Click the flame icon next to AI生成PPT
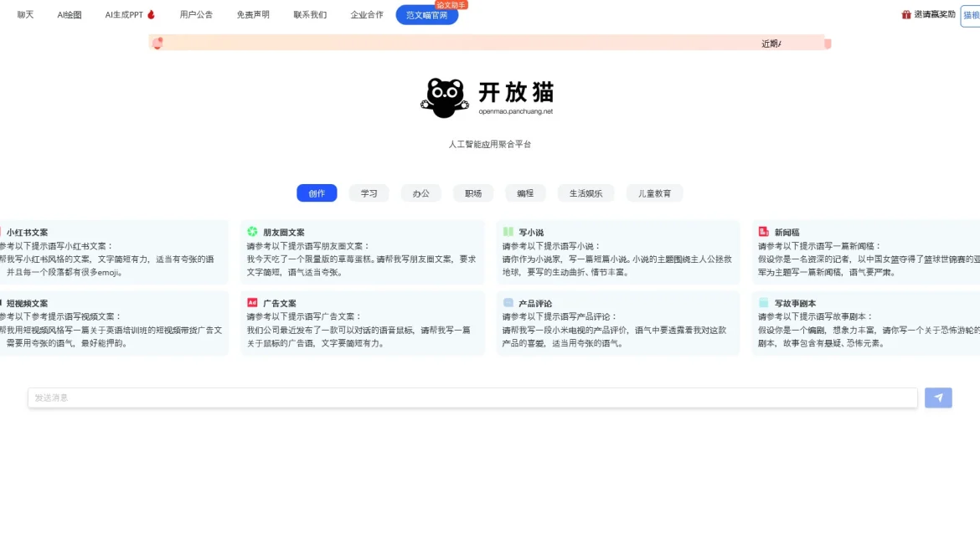 click(x=151, y=14)
